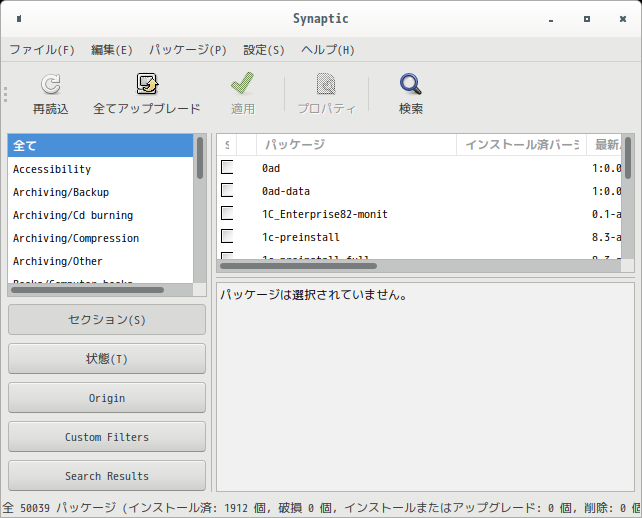Maximize the Synaptic window
Screen dimensions: 642x518
[587, 19]
